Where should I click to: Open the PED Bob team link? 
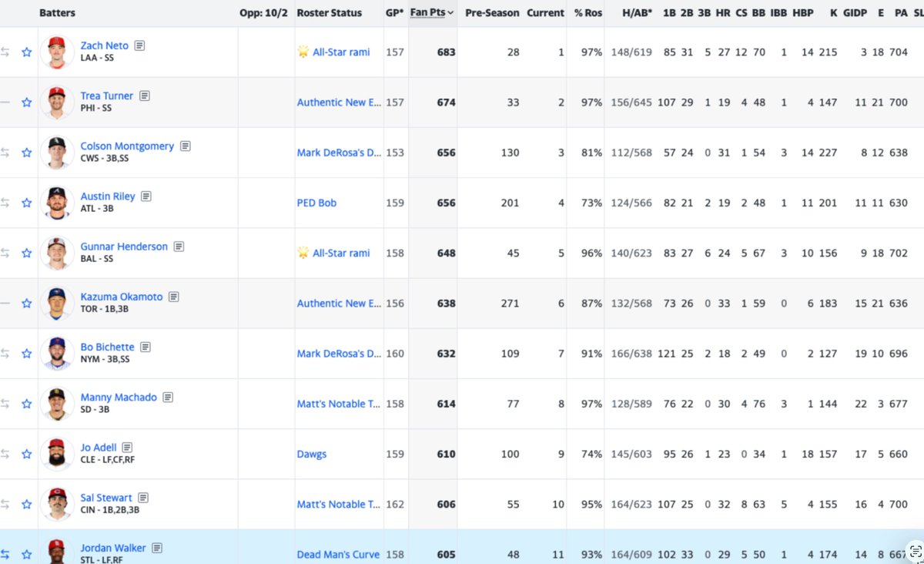click(316, 203)
